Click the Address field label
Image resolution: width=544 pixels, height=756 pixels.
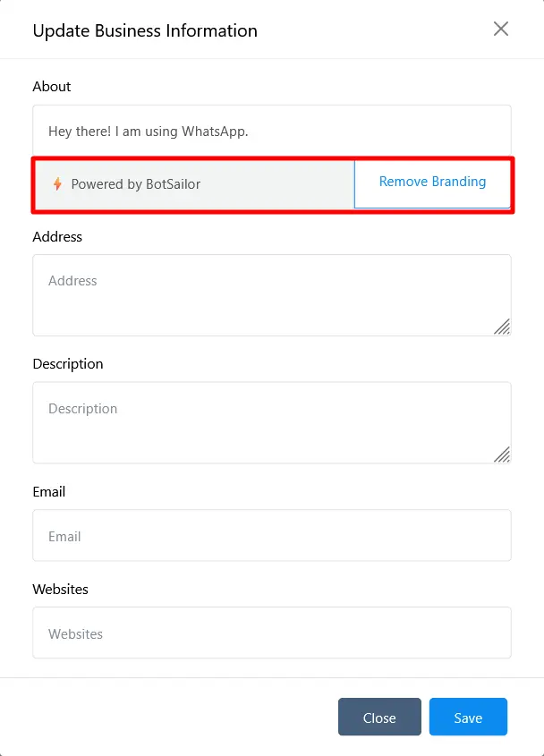coord(57,237)
